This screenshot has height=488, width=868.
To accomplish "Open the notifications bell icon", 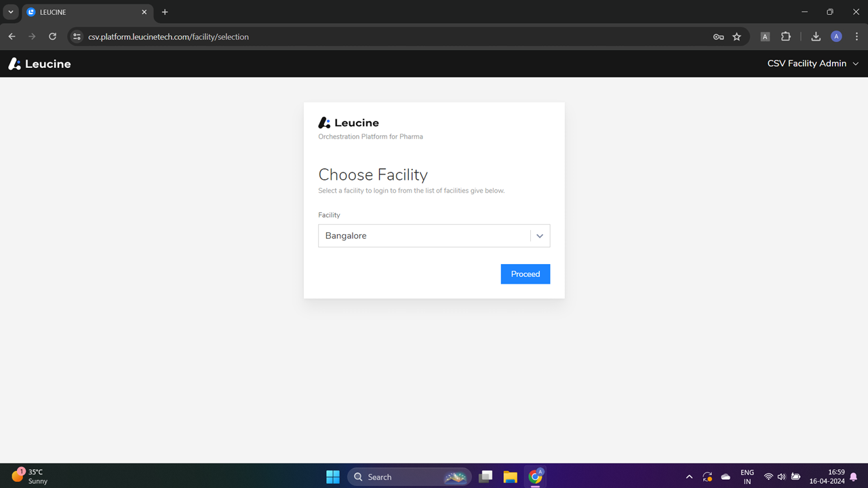I will click(854, 477).
